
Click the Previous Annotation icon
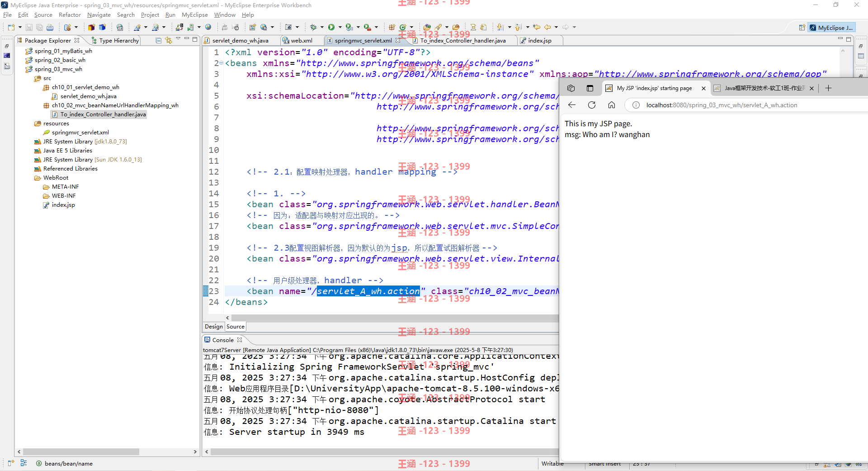[x=518, y=27]
